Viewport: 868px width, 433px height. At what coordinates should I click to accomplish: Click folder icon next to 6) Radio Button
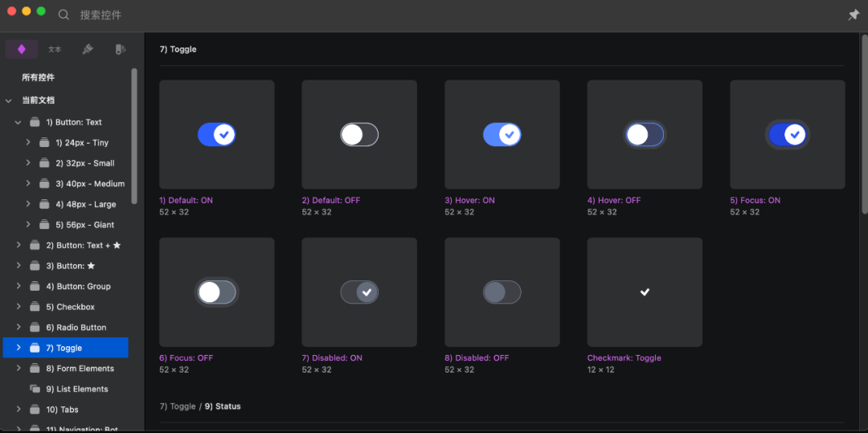pyautogui.click(x=35, y=328)
